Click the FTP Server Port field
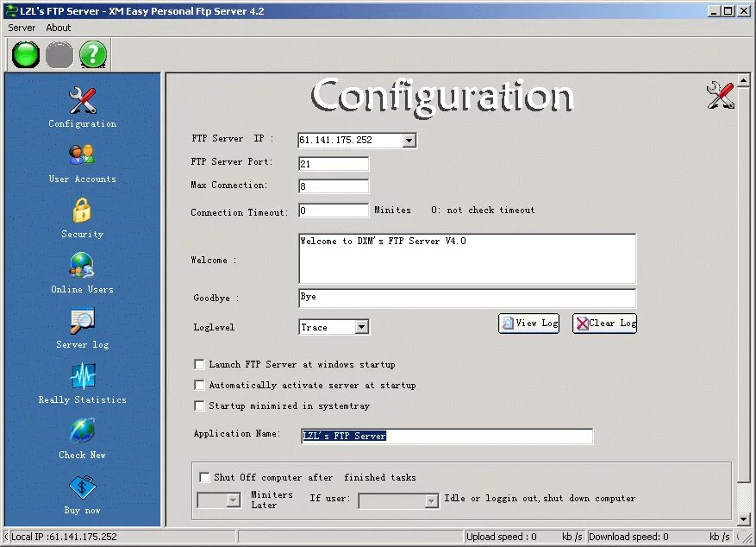The height and width of the screenshot is (547, 756). coord(334,164)
